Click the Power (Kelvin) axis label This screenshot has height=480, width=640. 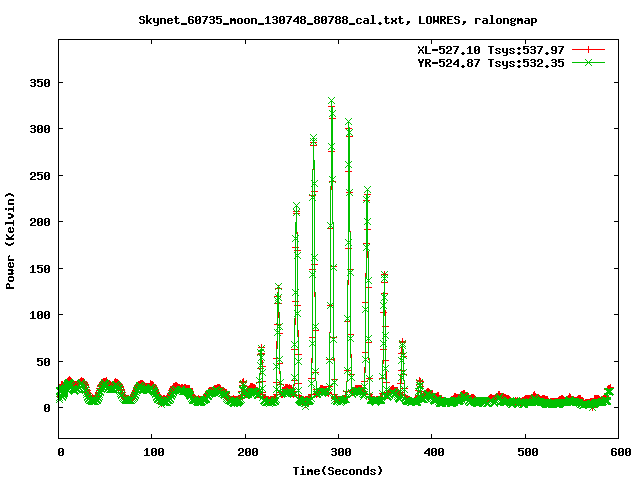10,241
